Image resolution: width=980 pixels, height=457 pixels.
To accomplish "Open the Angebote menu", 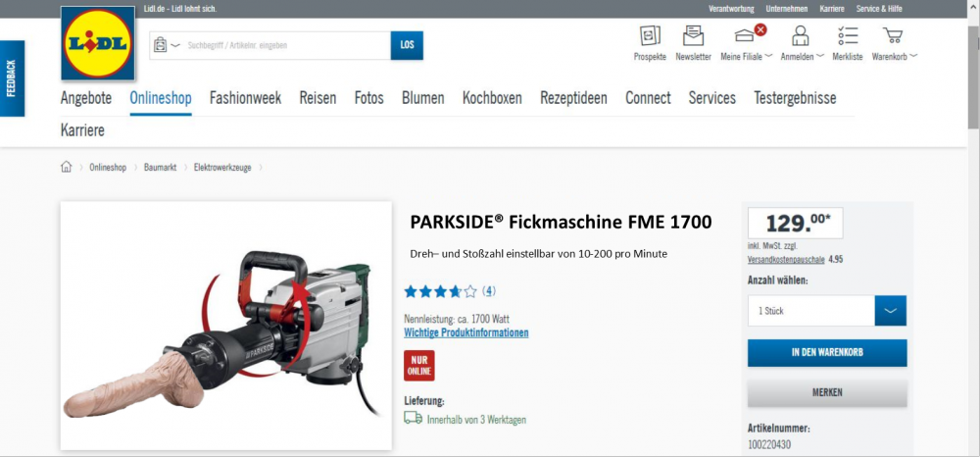I will coord(86,98).
